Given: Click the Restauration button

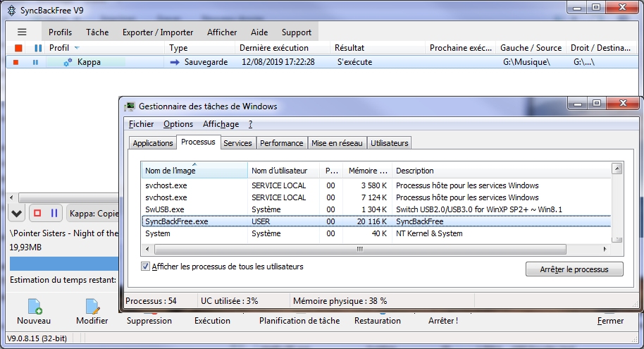Looking at the screenshot, I should pos(378,321).
